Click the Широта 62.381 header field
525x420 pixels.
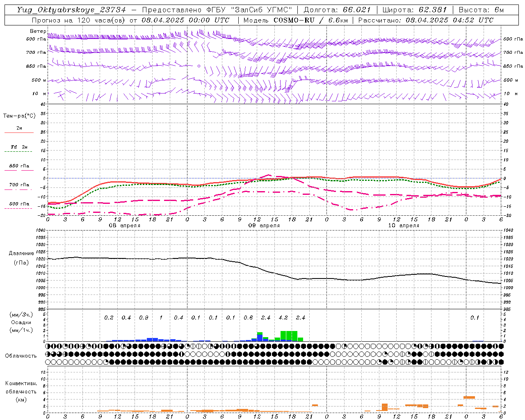pos(414,10)
